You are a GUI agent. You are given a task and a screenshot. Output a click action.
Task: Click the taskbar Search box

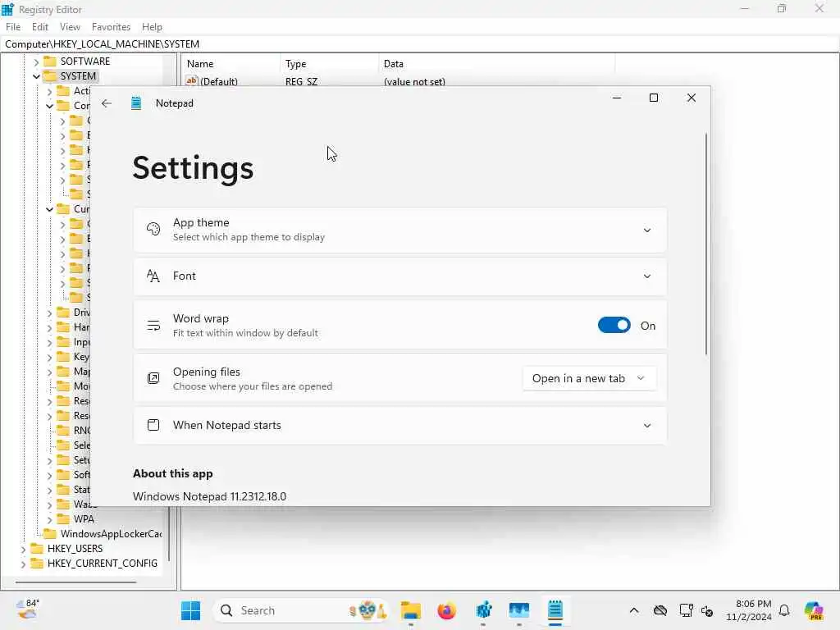[302, 610]
